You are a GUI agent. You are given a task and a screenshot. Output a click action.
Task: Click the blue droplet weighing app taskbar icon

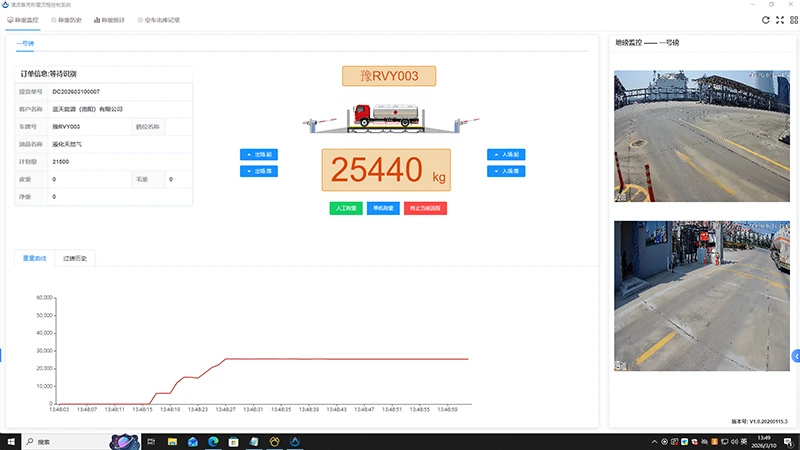[294, 442]
